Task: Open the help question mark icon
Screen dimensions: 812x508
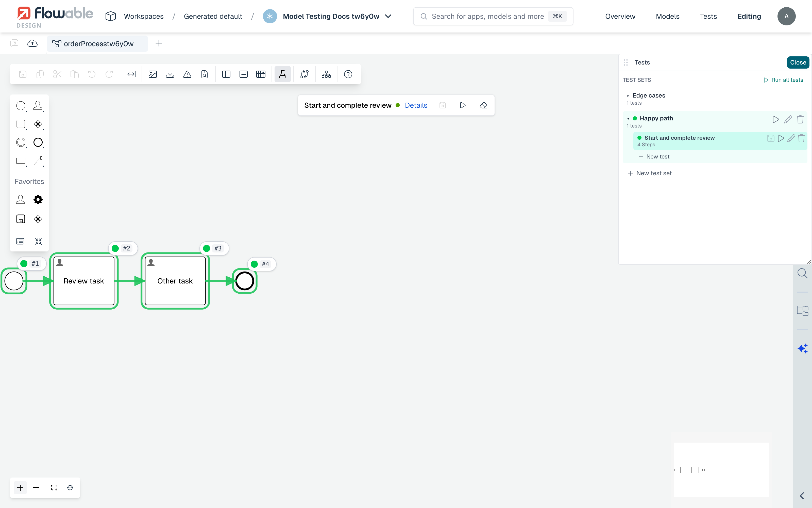Action: 348,74
